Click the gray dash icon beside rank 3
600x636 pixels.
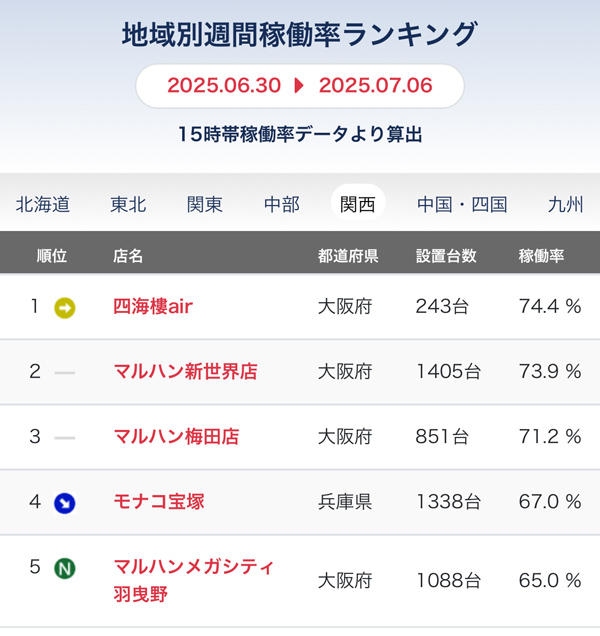click(x=65, y=438)
